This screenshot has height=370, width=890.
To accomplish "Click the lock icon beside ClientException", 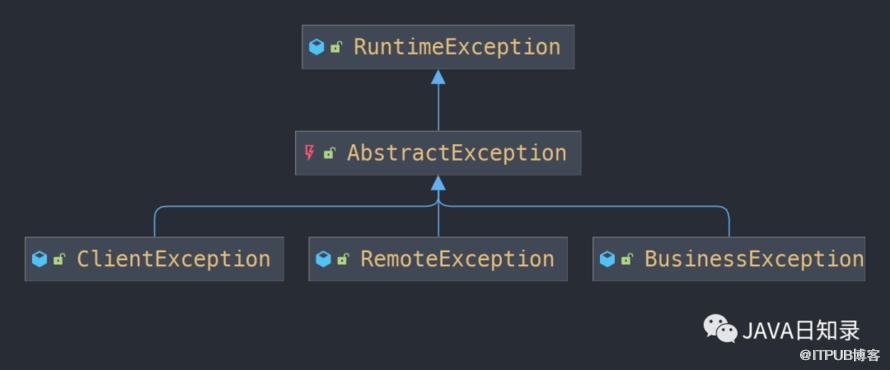I will 58,260.
